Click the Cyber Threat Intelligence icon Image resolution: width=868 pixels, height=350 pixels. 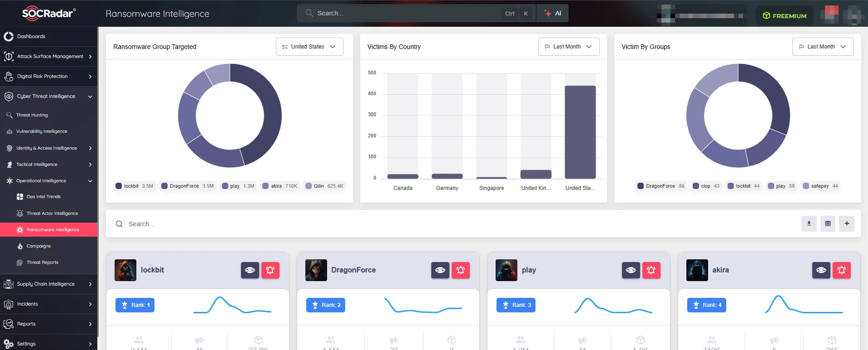pyautogui.click(x=9, y=97)
